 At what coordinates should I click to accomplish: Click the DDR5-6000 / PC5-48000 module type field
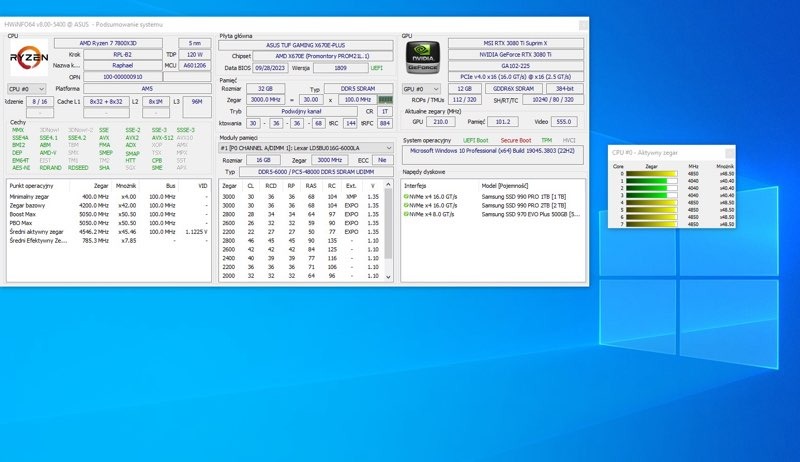click(x=316, y=172)
